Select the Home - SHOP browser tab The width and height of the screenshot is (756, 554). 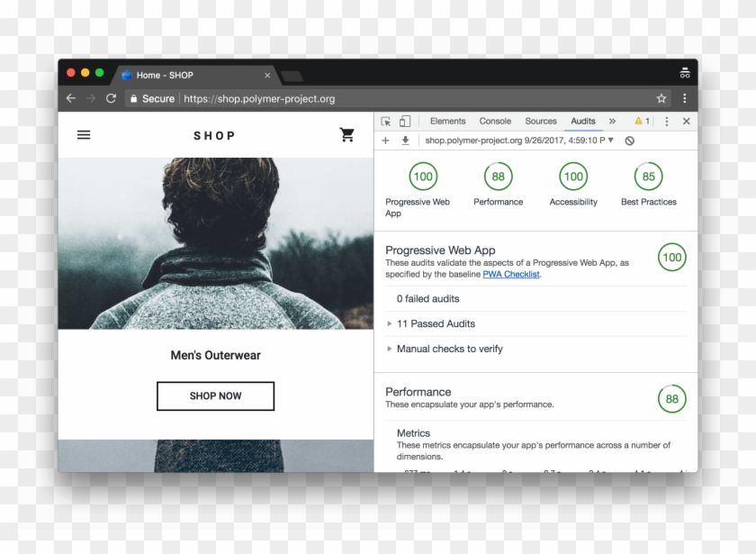point(195,76)
